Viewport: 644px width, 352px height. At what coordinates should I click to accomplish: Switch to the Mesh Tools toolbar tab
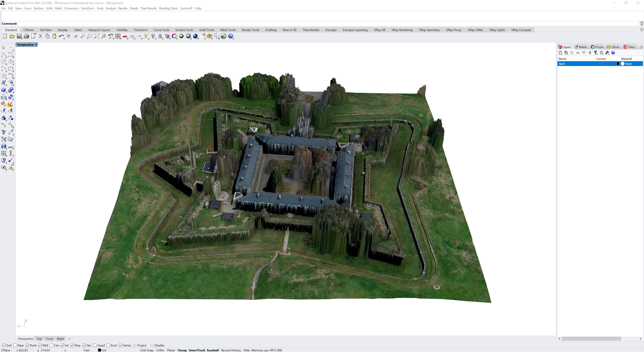tap(228, 30)
